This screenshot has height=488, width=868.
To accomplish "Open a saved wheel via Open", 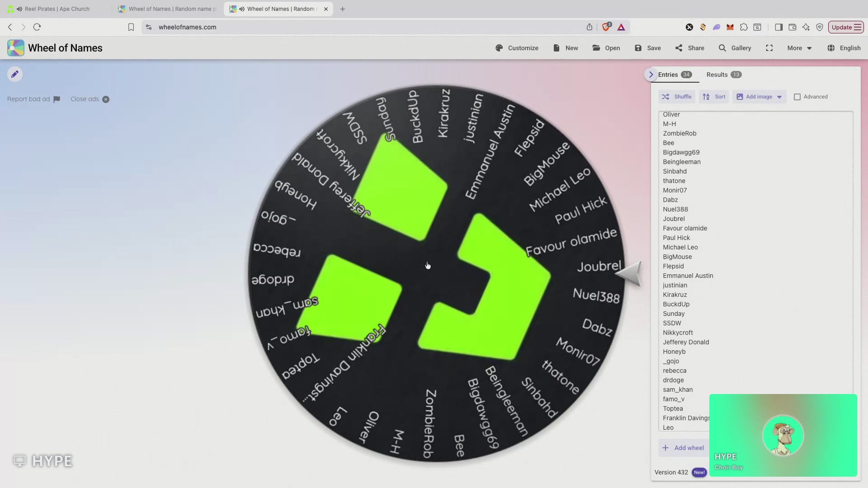I will [x=606, y=48].
